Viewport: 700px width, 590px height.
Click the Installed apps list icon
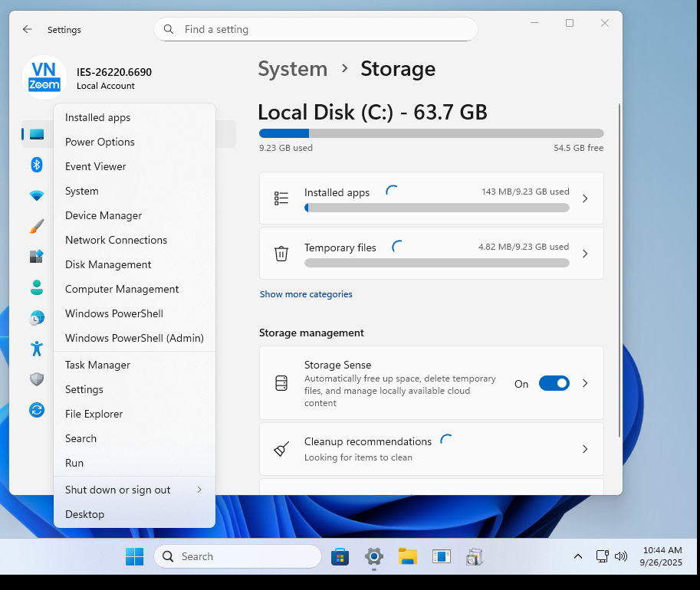tap(281, 198)
